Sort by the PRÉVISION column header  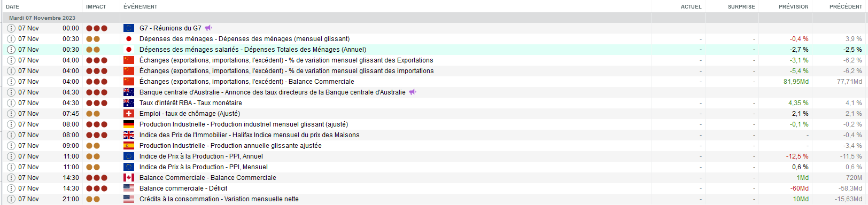pyautogui.click(x=794, y=7)
